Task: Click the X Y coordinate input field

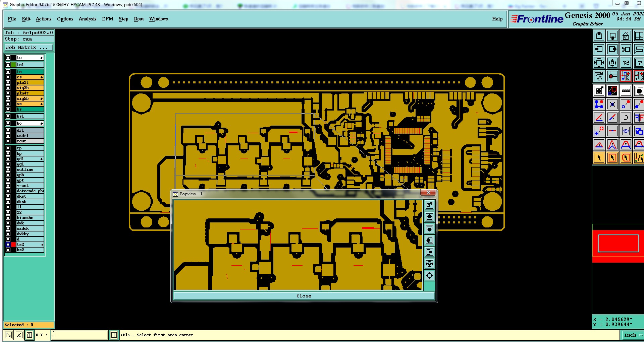Action: (79, 335)
